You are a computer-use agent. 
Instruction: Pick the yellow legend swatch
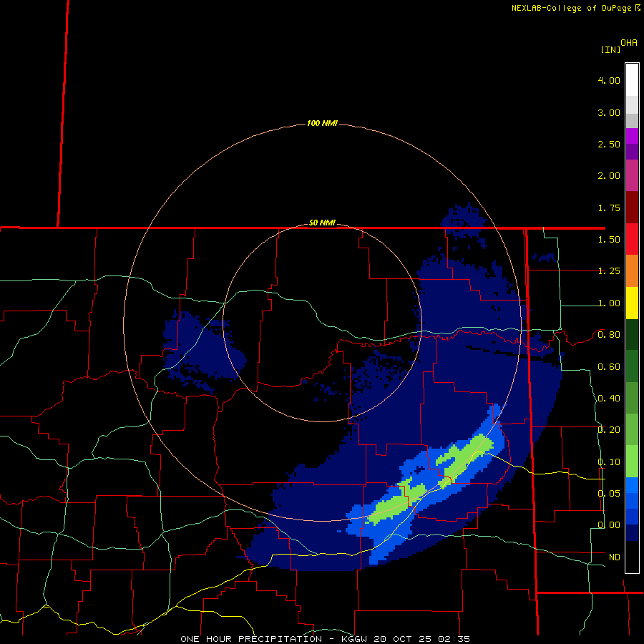[x=632, y=303]
